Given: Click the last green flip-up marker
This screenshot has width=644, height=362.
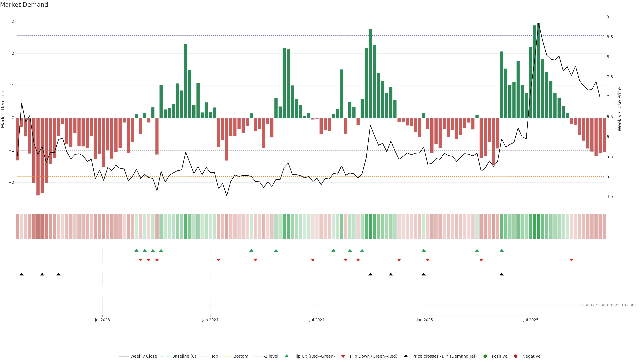Looking at the screenshot, I should pyautogui.click(x=501, y=250).
